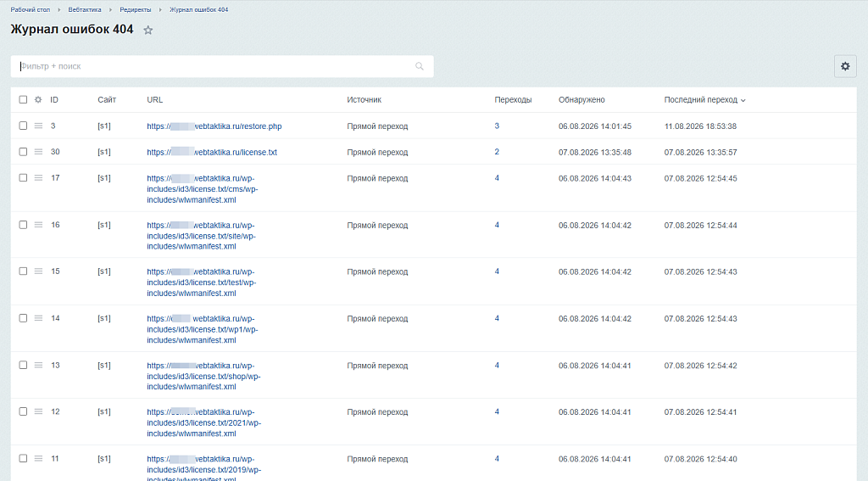Open the test/wp-includes URL of row 15
868x481 pixels.
(202, 282)
